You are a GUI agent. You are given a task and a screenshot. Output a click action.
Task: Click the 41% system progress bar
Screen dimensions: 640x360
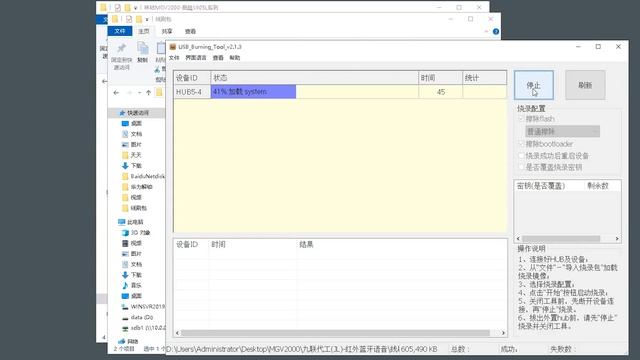(253, 92)
